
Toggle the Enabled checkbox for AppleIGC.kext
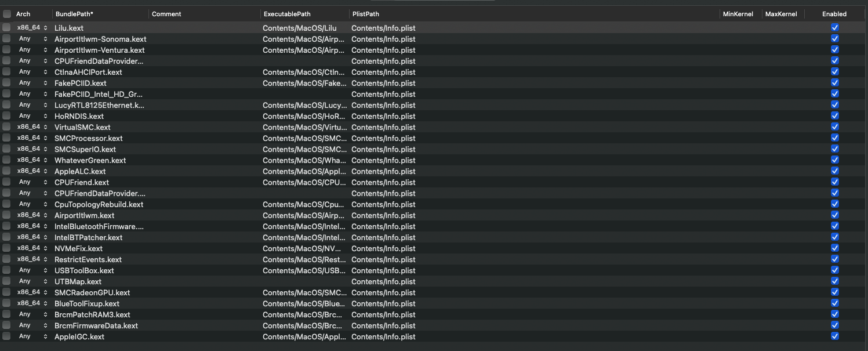834,336
